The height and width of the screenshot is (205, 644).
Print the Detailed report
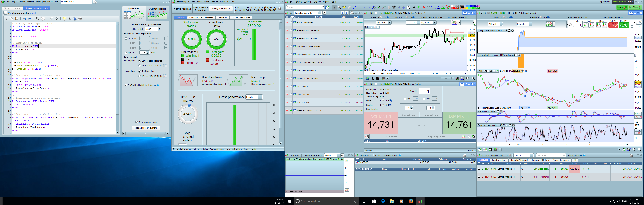pos(280,9)
